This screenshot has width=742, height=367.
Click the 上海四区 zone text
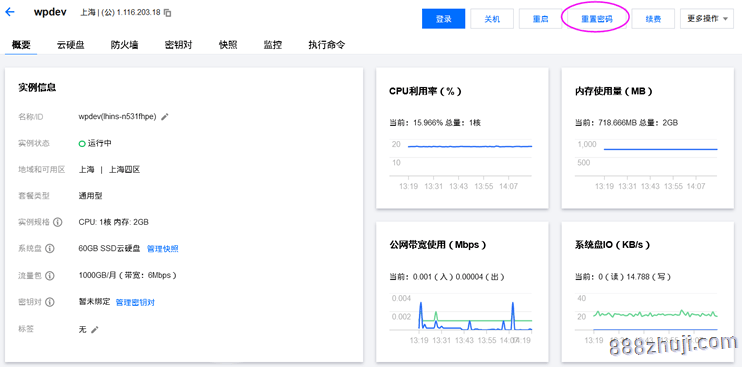pos(125,169)
